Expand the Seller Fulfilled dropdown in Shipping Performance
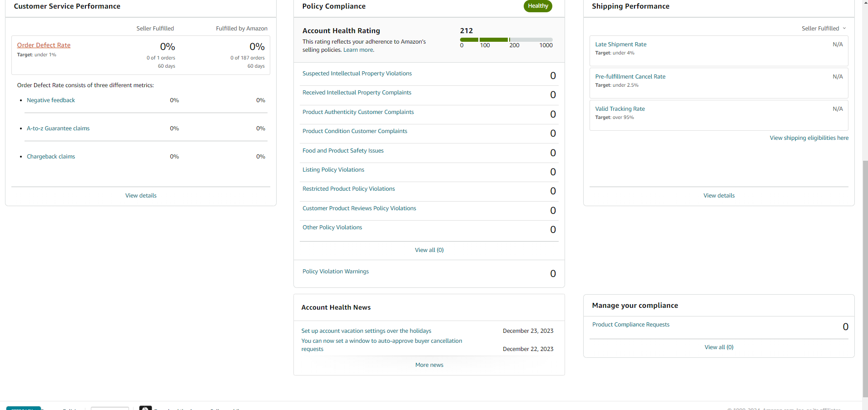Screen dimensions: 868x410 click(x=823, y=29)
